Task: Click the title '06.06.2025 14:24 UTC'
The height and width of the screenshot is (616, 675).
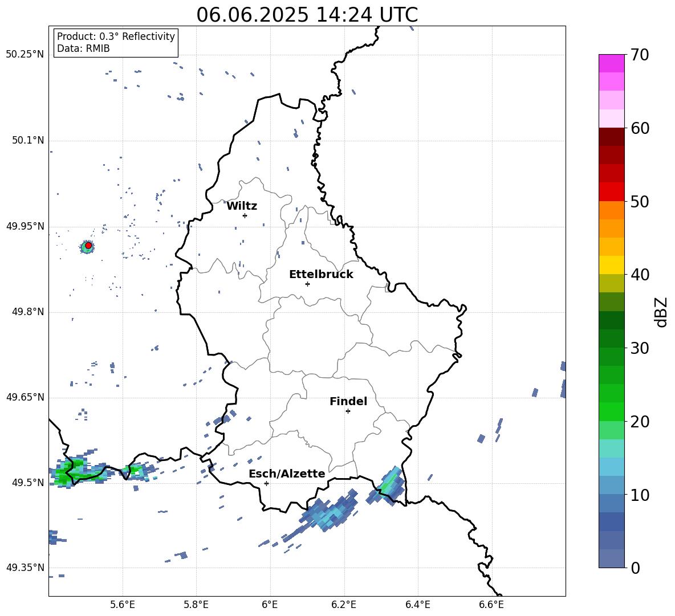Action: click(x=307, y=15)
